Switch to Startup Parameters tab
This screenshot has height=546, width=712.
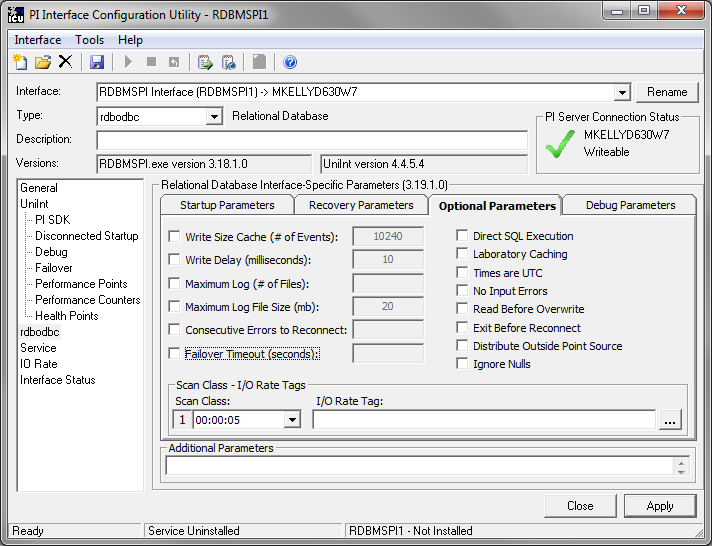click(227, 205)
